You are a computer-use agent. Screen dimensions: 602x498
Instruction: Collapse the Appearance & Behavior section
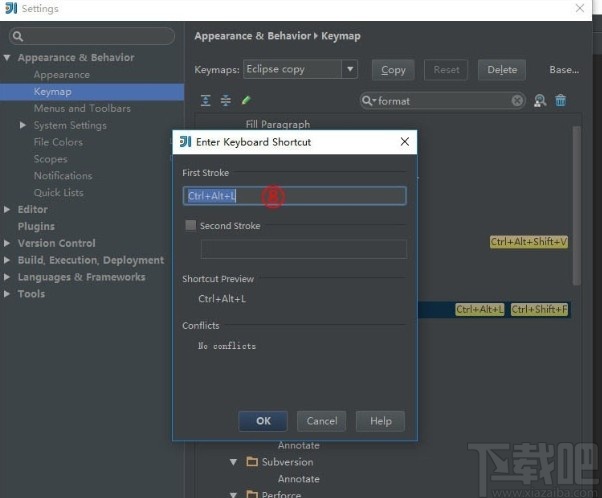tap(8, 58)
